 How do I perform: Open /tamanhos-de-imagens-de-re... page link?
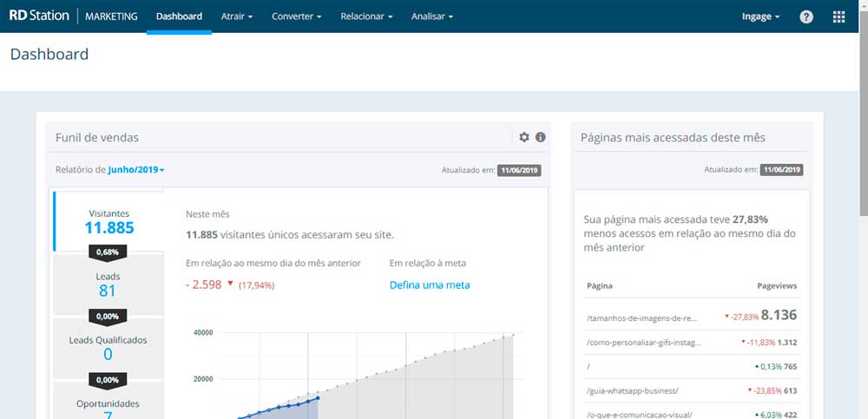tap(641, 318)
